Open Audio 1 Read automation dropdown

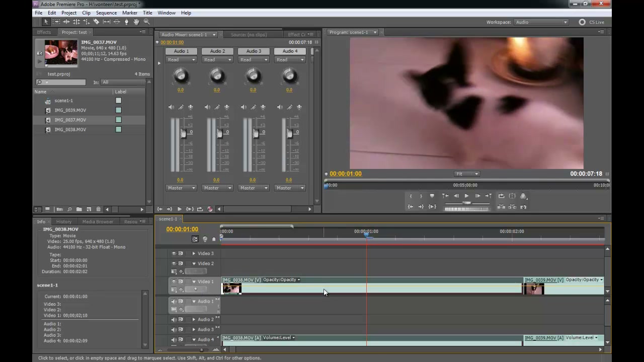[181, 60]
